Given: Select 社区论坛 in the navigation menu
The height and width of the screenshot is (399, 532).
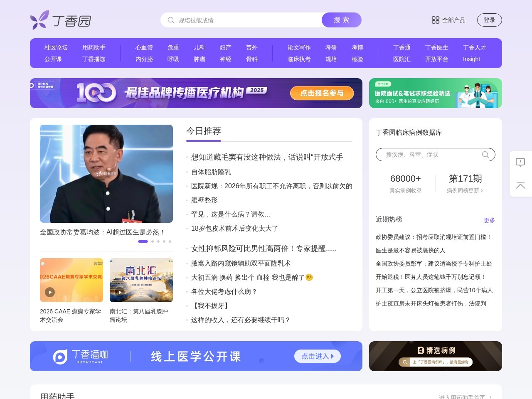Looking at the screenshot, I should [55, 47].
